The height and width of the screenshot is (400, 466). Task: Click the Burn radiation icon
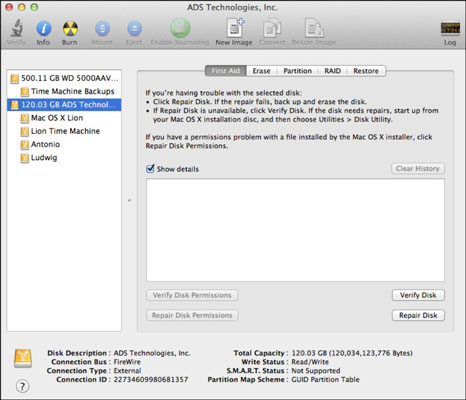click(70, 29)
